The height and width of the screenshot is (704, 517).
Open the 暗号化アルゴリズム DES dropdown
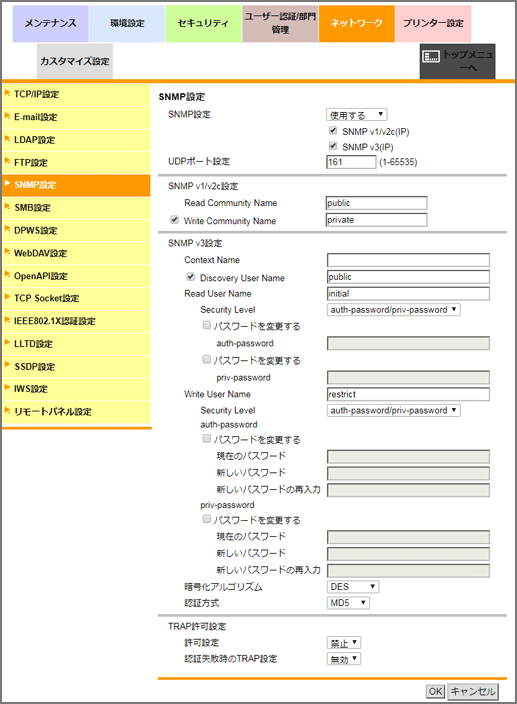[353, 587]
